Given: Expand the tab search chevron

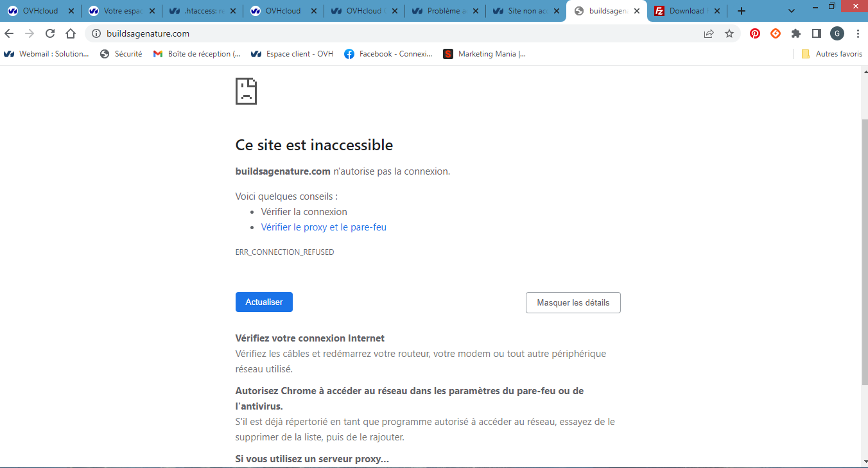Looking at the screenshot, I should [792, 11].
